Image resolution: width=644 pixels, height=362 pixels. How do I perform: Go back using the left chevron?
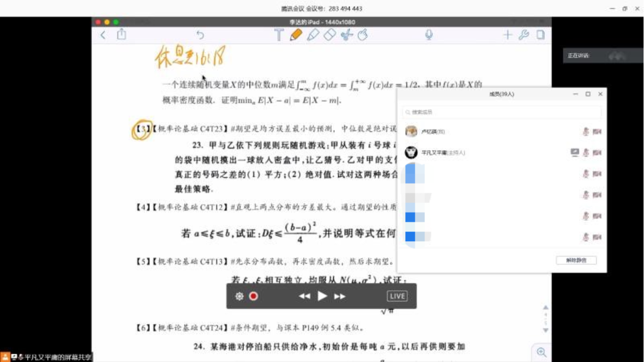pos(103,35)
